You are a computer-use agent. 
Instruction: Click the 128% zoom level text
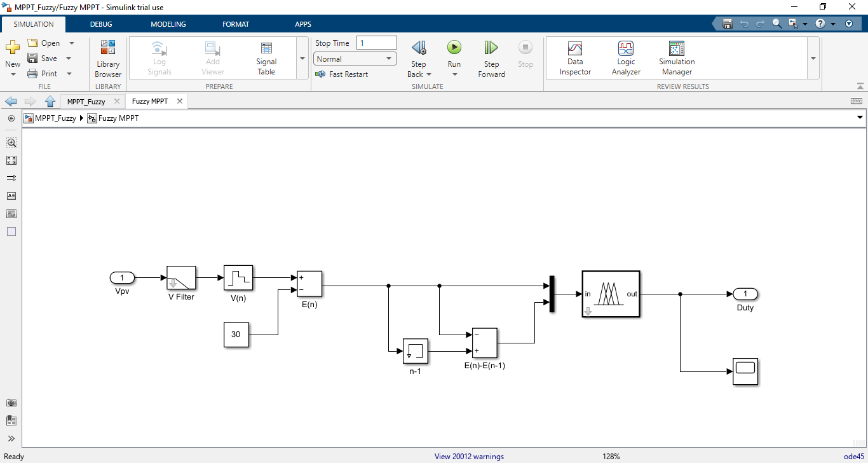click(x=611, y=457)
